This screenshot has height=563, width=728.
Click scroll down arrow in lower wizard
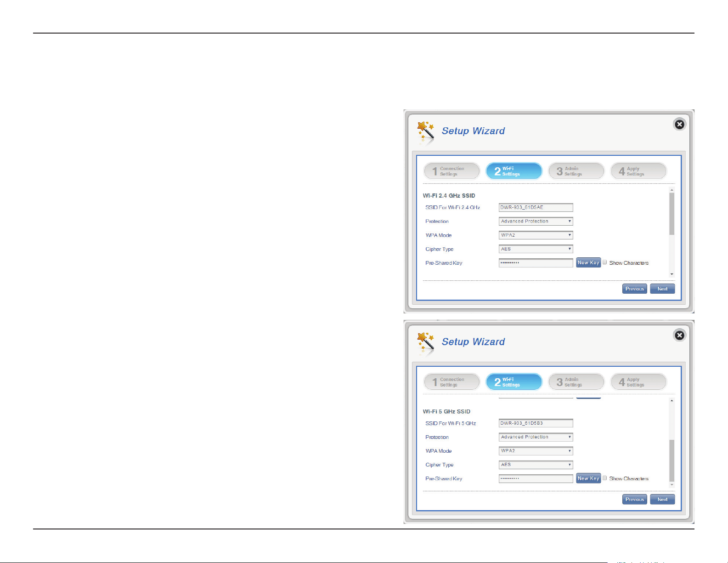(672, 484)
